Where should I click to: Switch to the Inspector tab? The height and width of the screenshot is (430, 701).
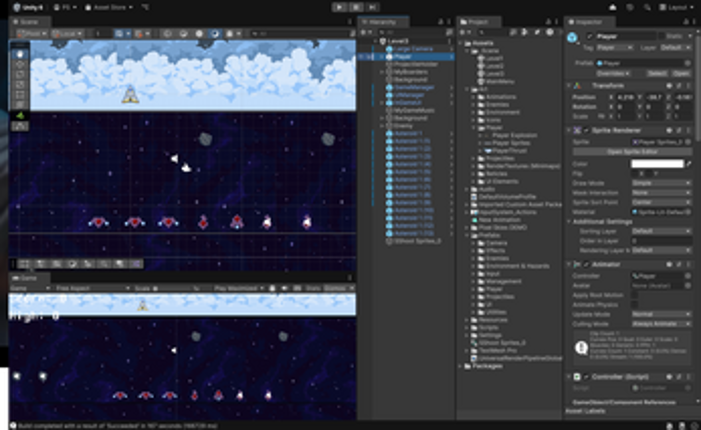[589, 21]
